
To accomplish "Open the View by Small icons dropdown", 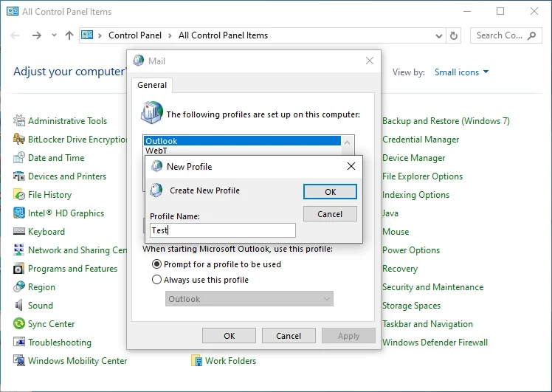I will [x=461, y=72].
